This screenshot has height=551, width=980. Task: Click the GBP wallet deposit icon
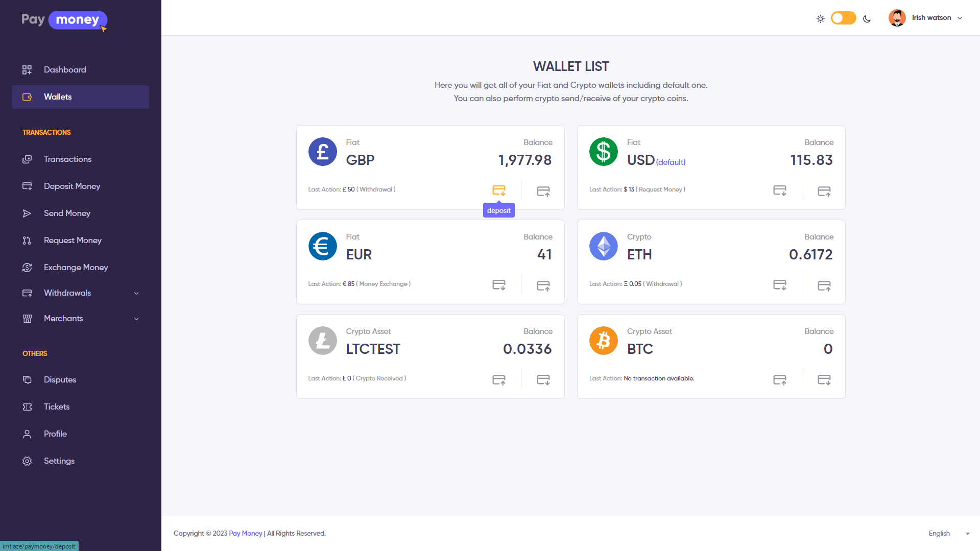498,190
